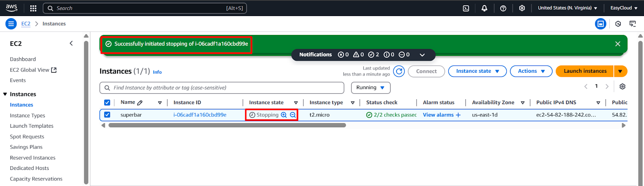Screen dimensions: 644x186
Task: Sort by the Instance state column arrow
Action: tap(296, 103)
